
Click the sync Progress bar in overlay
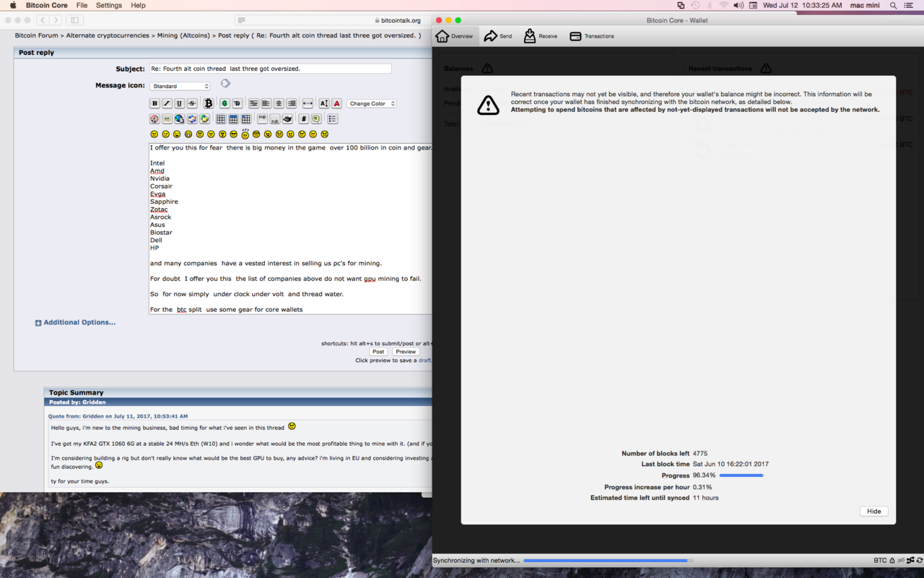coord(741,475)
